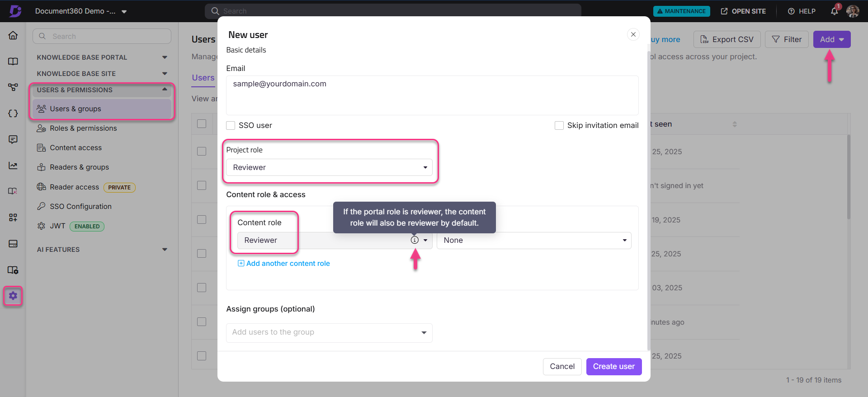This screenshot has height=397, width=868.
Task: Expand KNOWLEDGE BASE SITE section
Action: click(102, 74)
